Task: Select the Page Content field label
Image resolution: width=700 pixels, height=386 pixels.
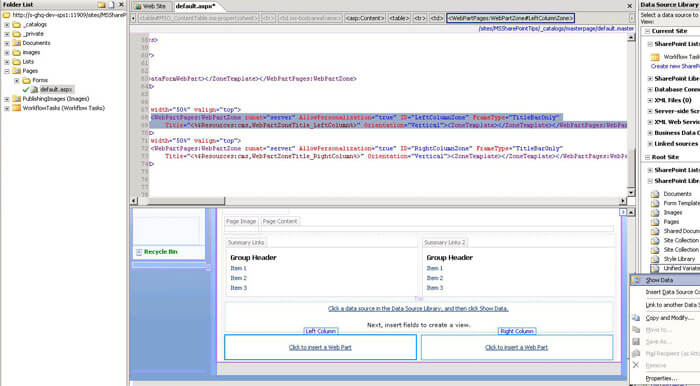Action: coord(280,221)
